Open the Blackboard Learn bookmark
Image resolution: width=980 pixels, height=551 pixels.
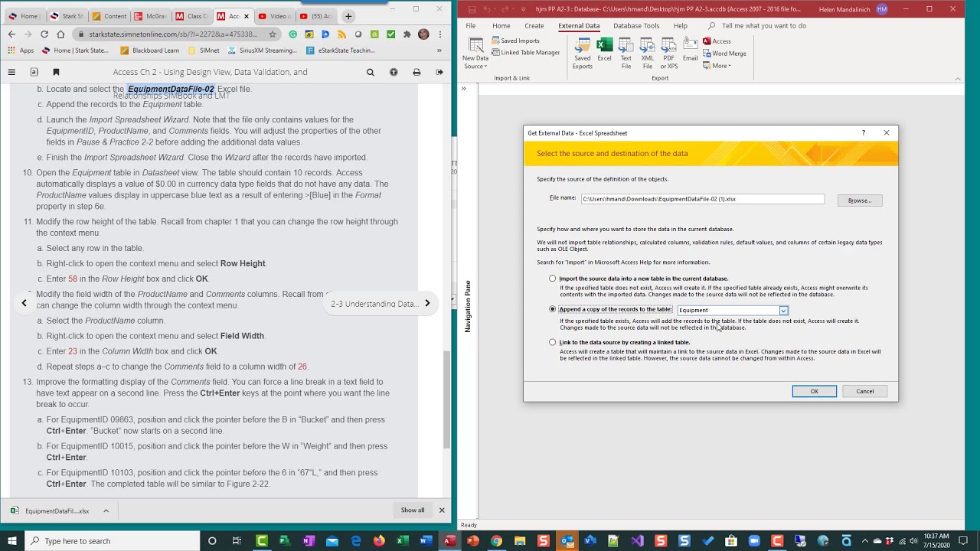[149, 51]
